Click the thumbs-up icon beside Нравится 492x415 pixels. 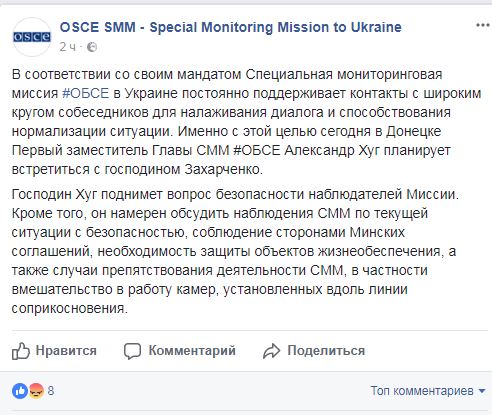pyautogui.click(x=21, y=351)
